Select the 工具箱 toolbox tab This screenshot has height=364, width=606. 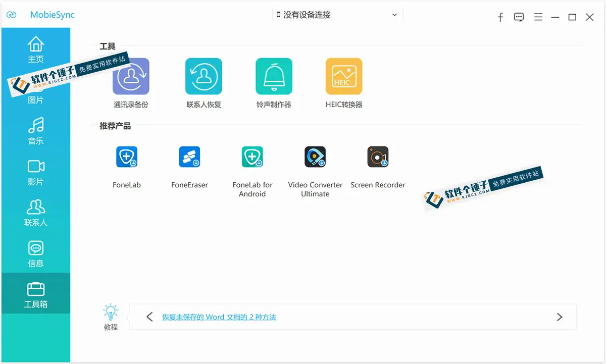click(36, 293)
